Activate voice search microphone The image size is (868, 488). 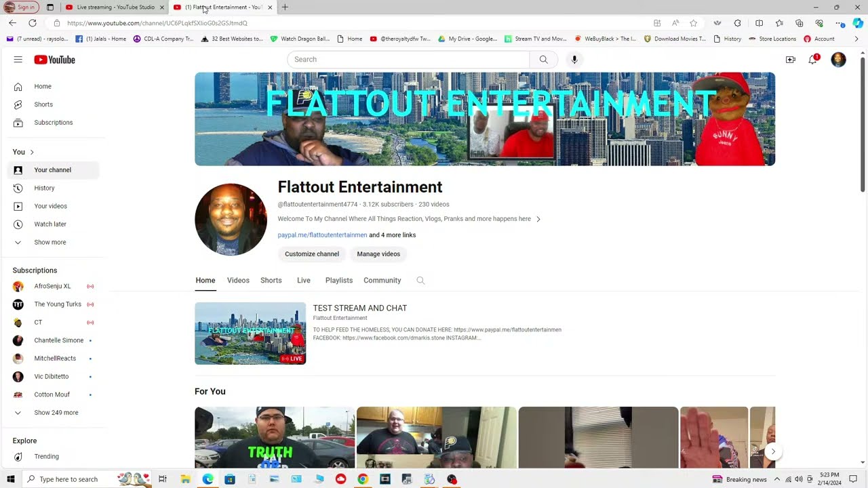point(574,60)
